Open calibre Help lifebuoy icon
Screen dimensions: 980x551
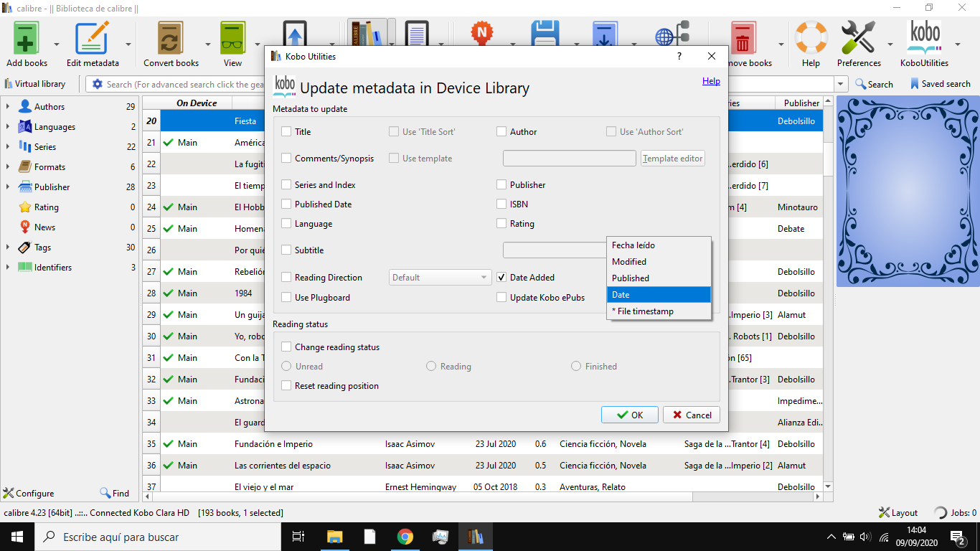(811, 38)
